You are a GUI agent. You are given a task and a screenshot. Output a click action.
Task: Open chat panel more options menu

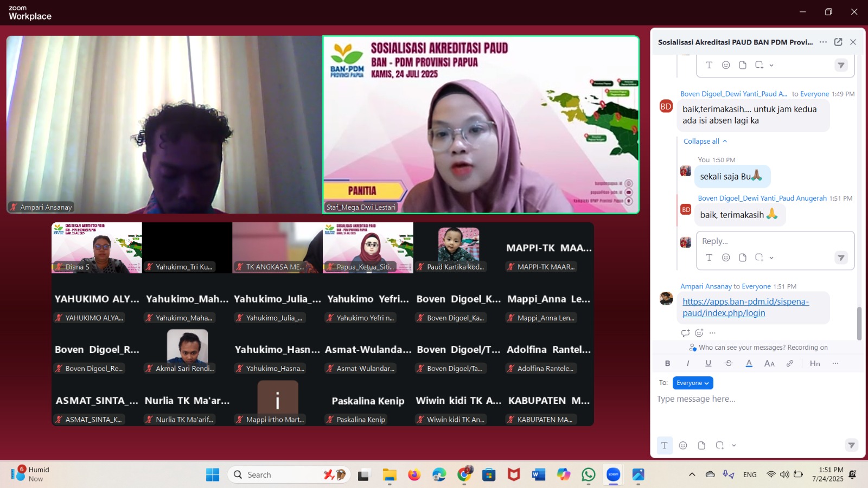(x=823, y=42)
